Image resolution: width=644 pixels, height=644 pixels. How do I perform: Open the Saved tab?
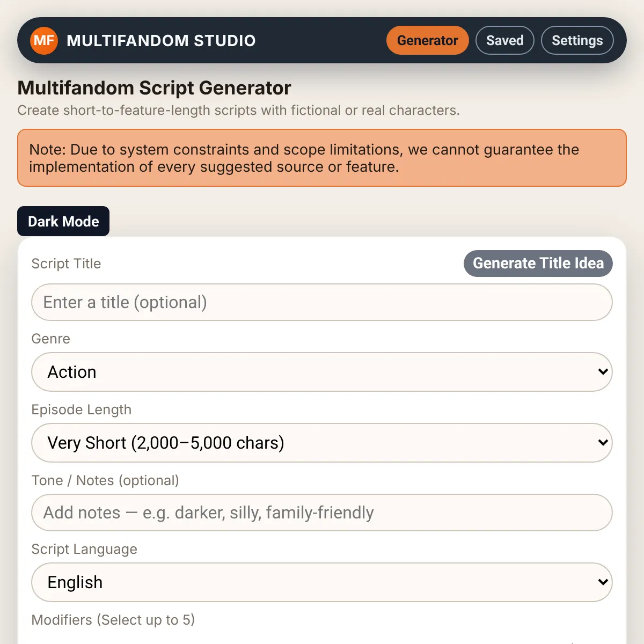tap(505, 40)
